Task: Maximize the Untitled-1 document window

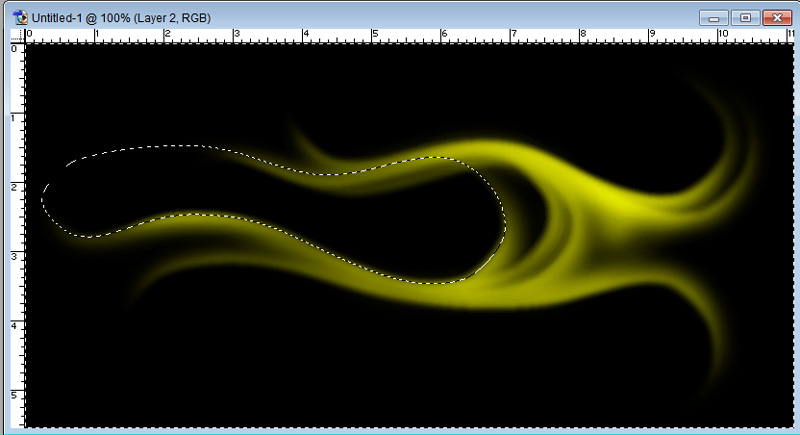Action: tap(745, 18)
